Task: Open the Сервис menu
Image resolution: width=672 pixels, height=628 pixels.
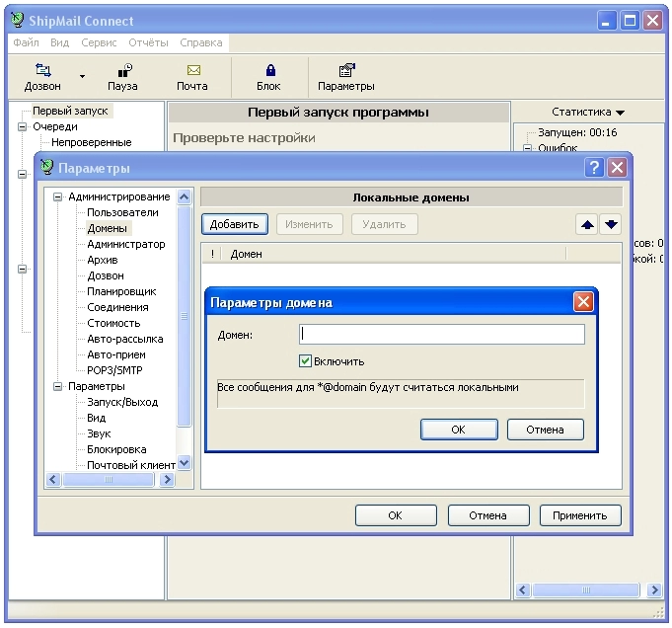Action: coord(99,42)
